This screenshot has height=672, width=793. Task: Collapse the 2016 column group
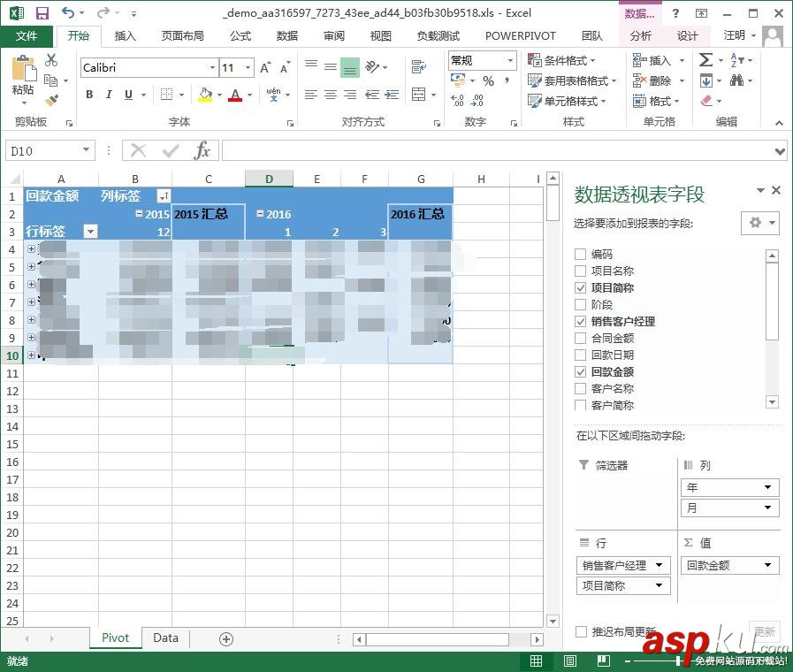(261, 213)
